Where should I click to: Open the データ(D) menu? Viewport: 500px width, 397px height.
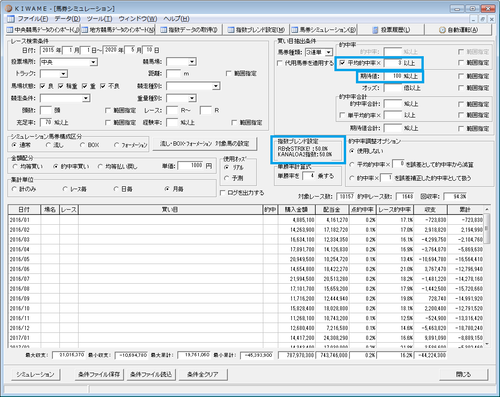(68, 19)
